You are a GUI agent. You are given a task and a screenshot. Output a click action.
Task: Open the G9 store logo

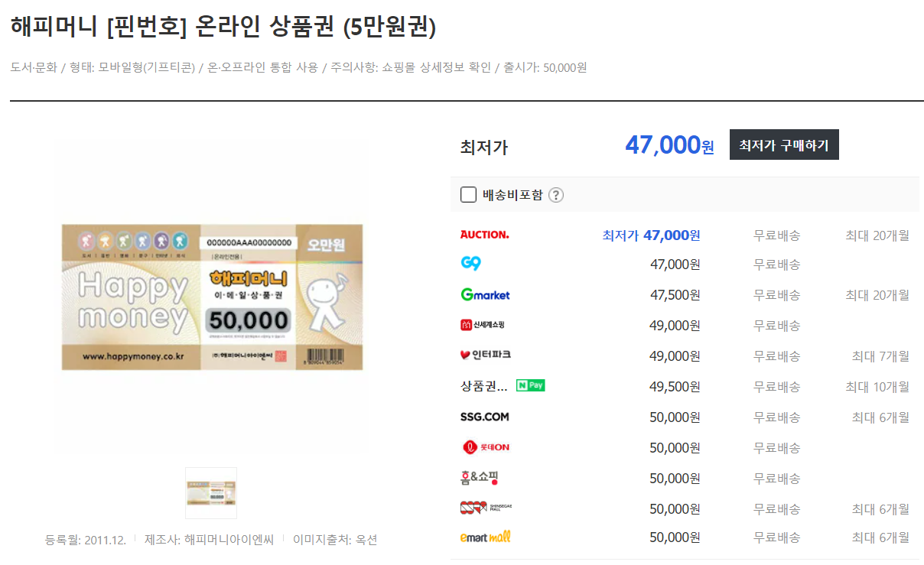click(470, 264)
